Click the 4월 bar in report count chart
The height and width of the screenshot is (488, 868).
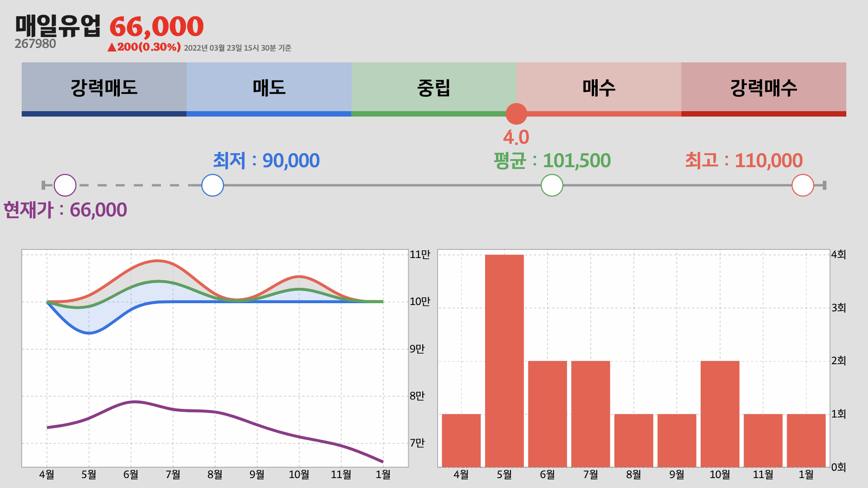461,441
